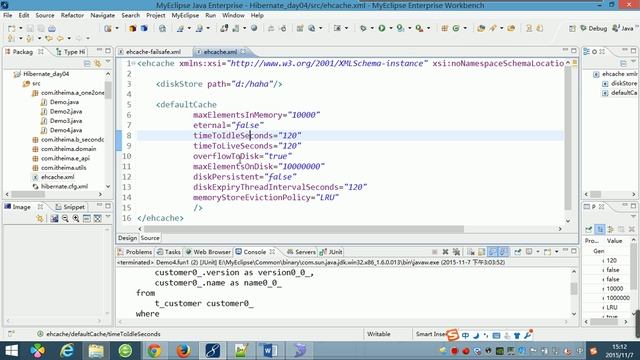Image resolution: width=640 pixels, height=360 pixels.
Task: Open the Package Explorer view menu arrow
Action: (108, 62)
